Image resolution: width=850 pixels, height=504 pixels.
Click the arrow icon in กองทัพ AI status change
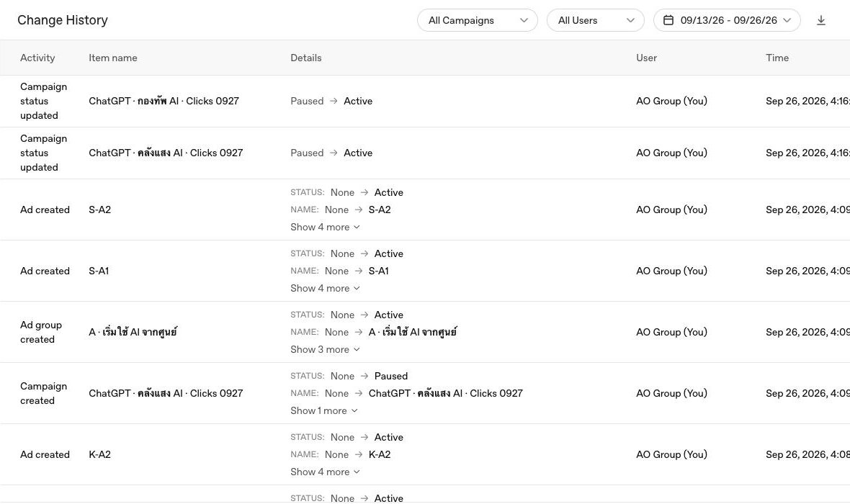coord(334,102)
